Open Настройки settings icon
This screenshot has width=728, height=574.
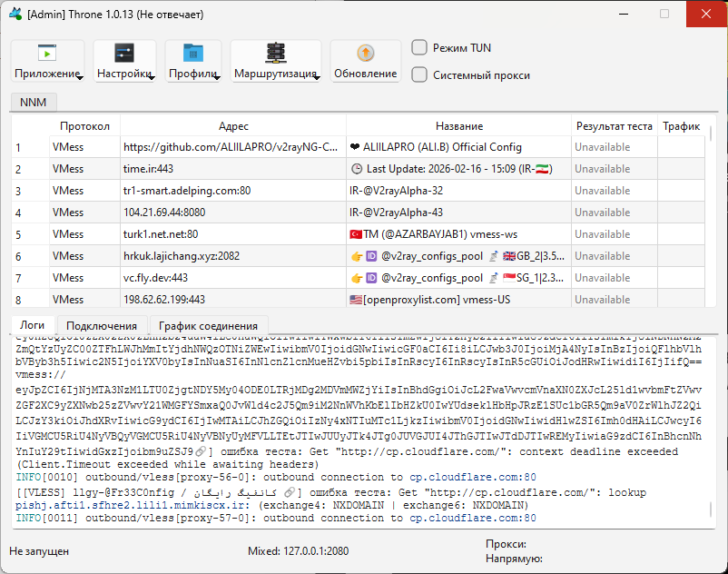tap(124, 53)
